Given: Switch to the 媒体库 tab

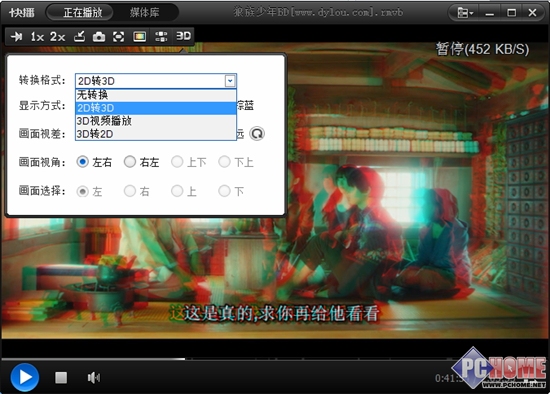Looking at the screenshot, I should (x=145, y=13).
